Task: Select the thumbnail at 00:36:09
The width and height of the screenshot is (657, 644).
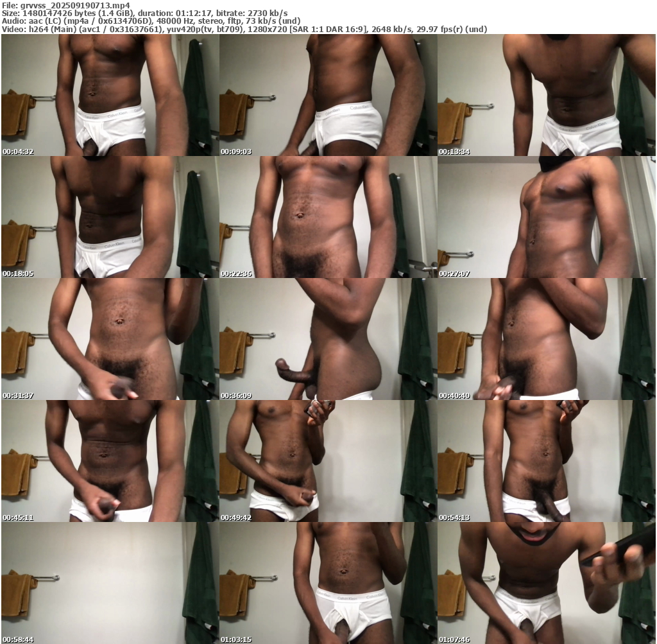Action: point(328,339)
